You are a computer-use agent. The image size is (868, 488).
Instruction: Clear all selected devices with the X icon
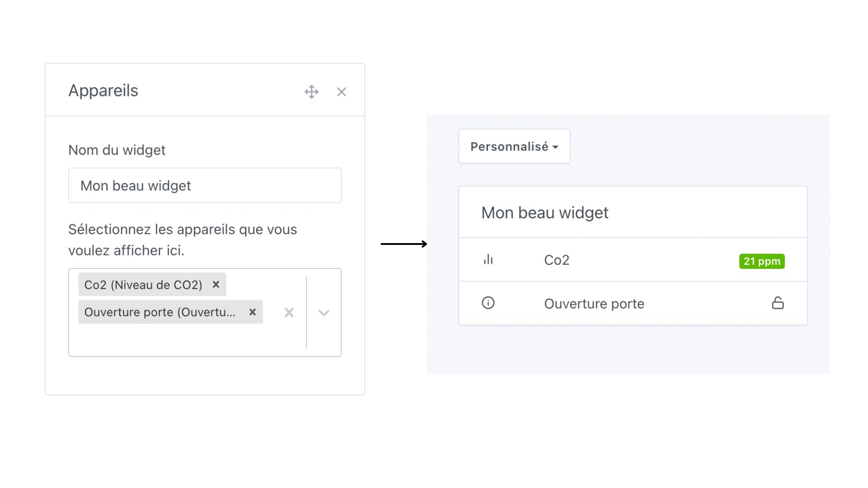(x=289, y=312)
